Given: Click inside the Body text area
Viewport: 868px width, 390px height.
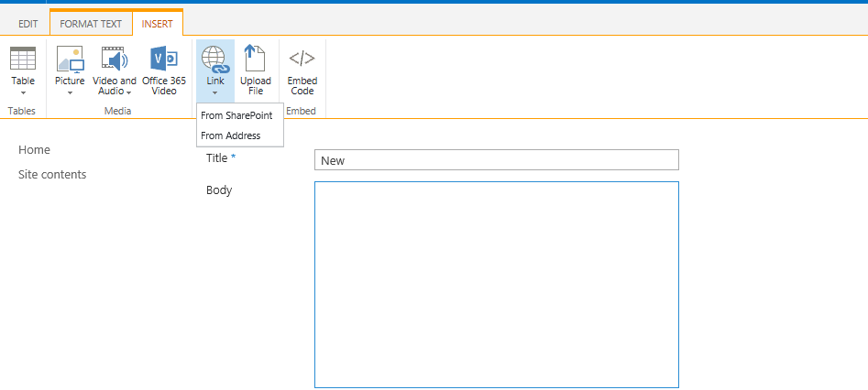Looking at the screenshot, I should click(497, 285).
